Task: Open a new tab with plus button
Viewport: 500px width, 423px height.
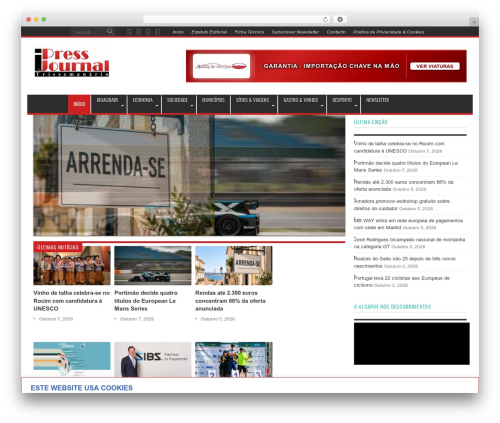Action: click(474, 22)
